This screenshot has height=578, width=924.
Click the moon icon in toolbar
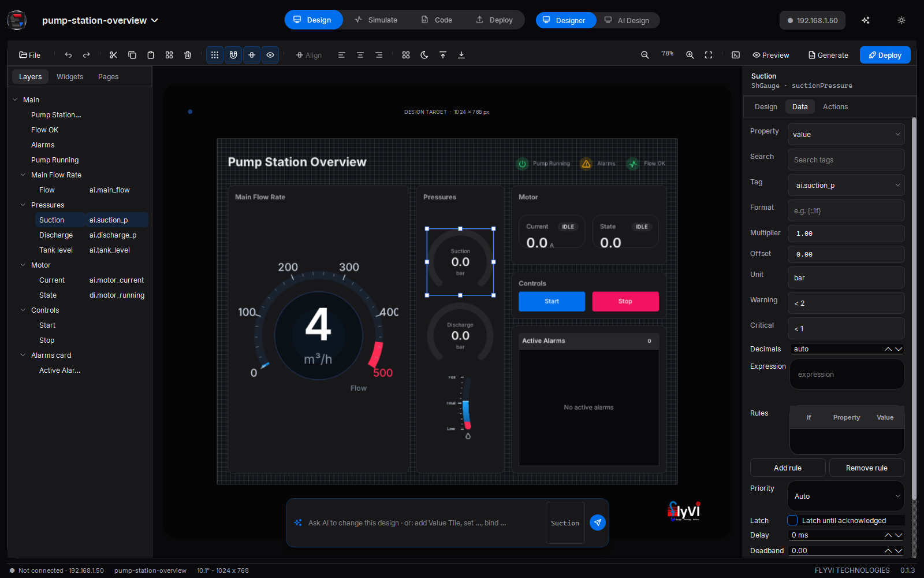(424, 55)
